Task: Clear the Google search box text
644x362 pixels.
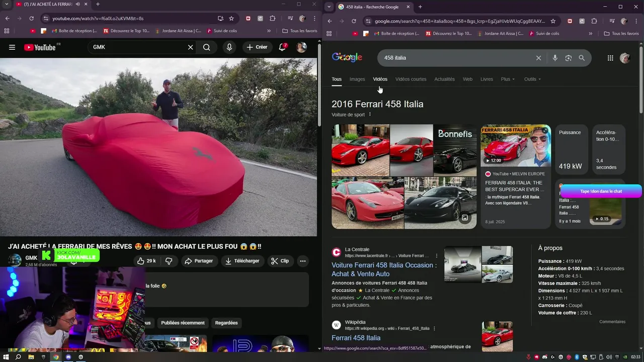Action: (x=538, y=58)
